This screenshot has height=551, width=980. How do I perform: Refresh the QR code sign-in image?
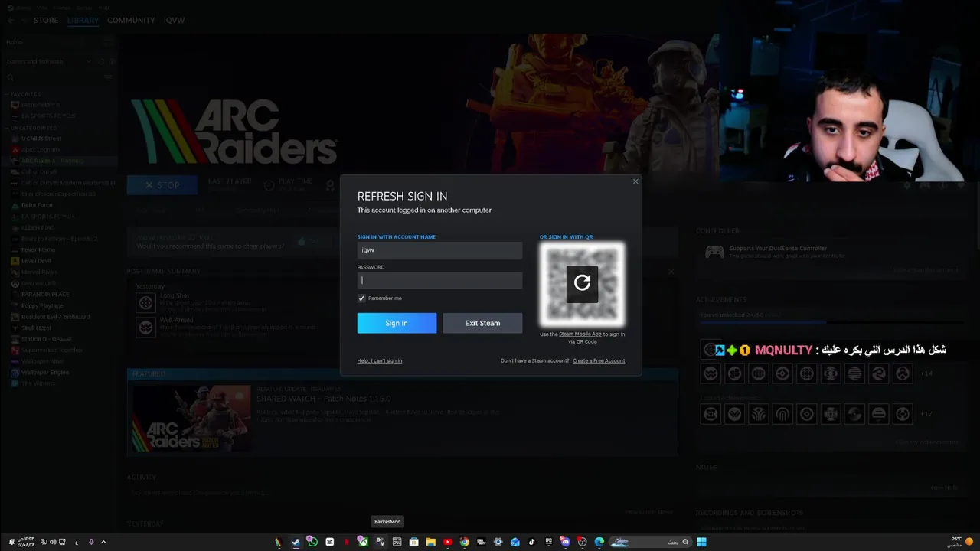pyautogui.click(x=582, y=282)
